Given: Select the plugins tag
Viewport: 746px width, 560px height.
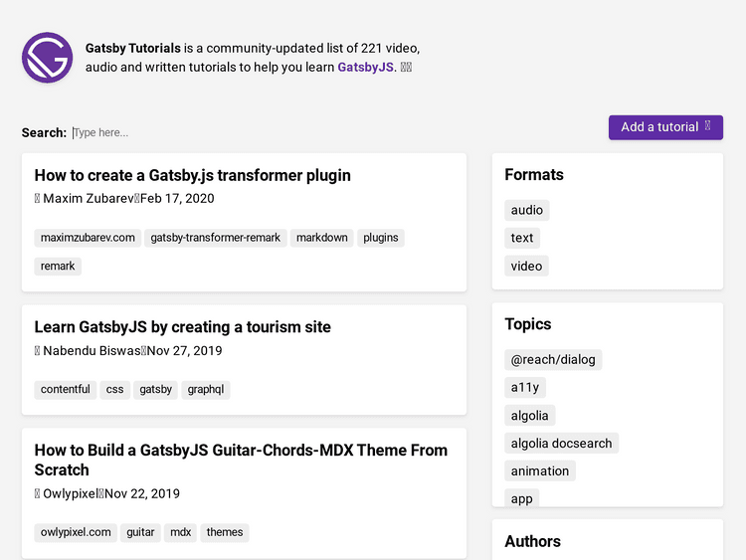Looking at the screenshot, I should tap(381, 238).
